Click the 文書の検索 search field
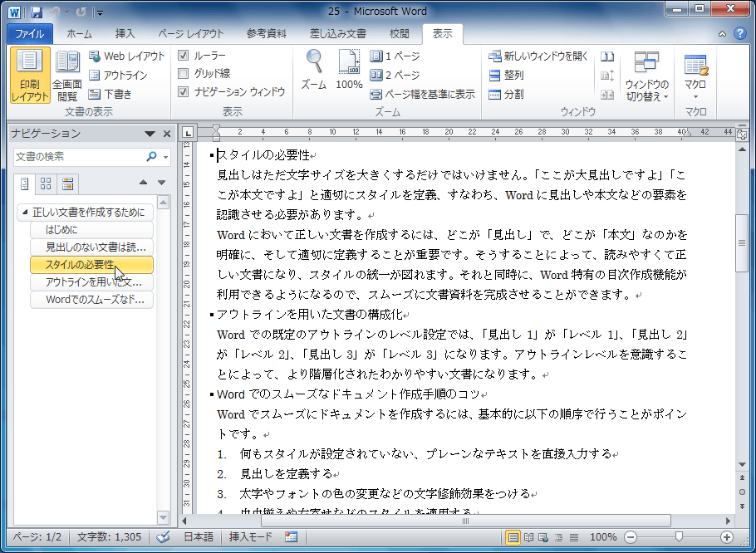The image size is (756, 553). click(80, 157)
